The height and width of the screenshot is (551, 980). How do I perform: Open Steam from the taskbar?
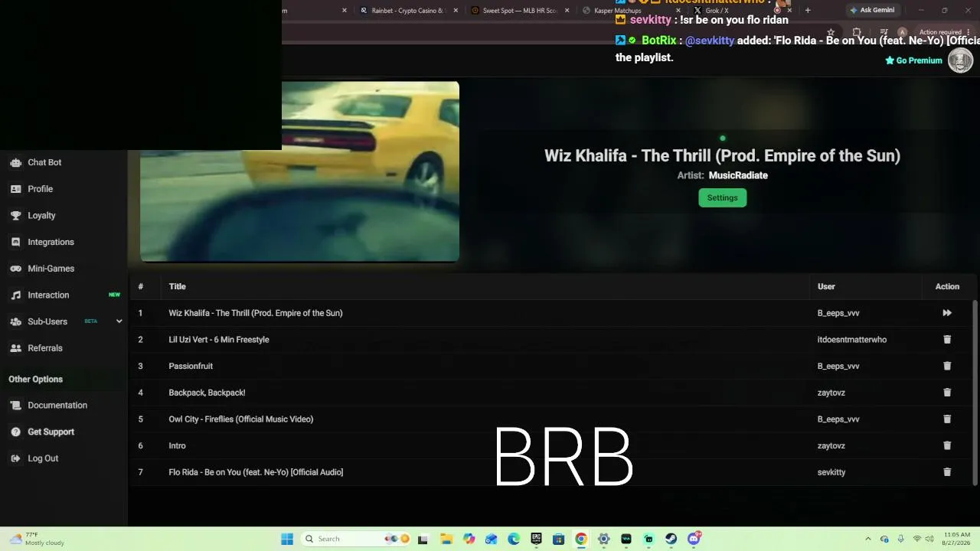[x=671, y=539]
